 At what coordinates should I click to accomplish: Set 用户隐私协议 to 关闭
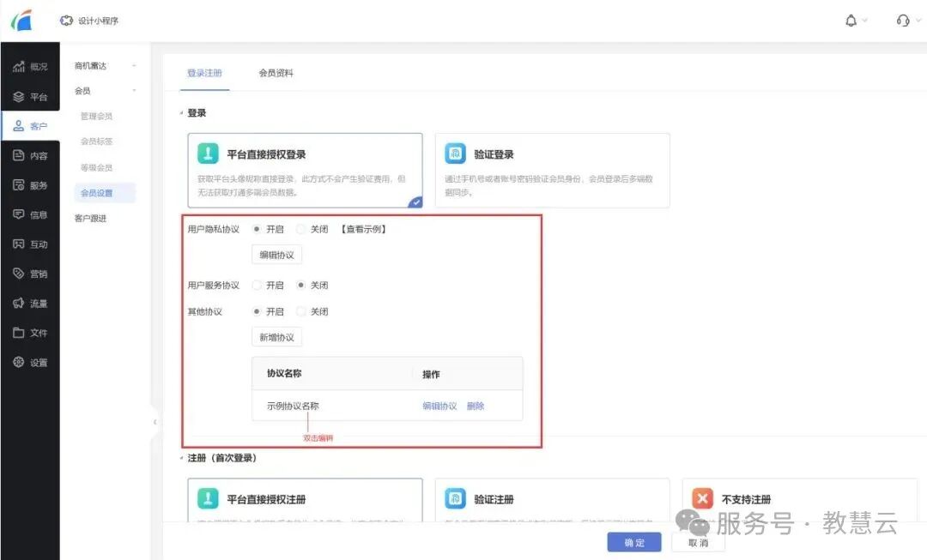[300, 229]
